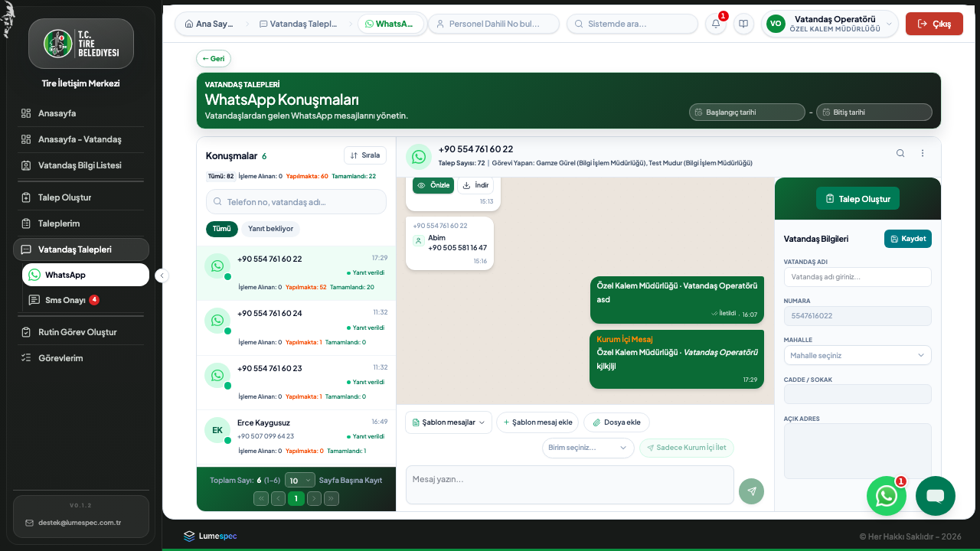
Task: Open floating chat support bubble
Action: pos(936,496)
